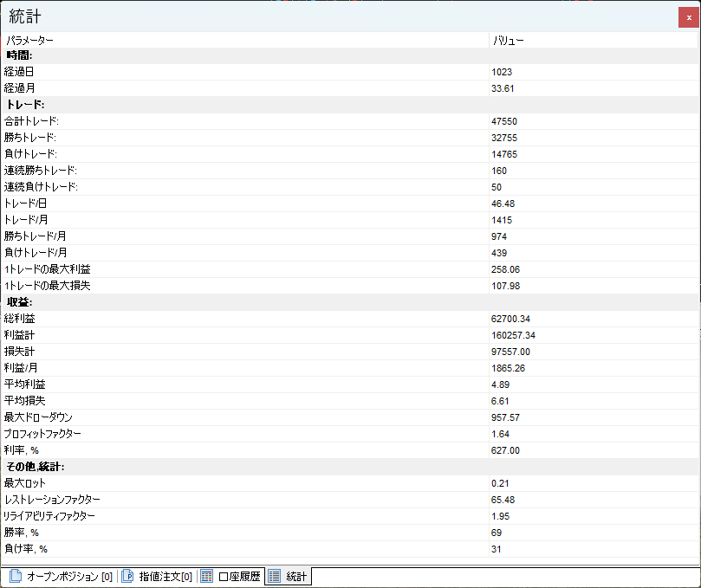Select the 負け率, % row

coord(350,549)
